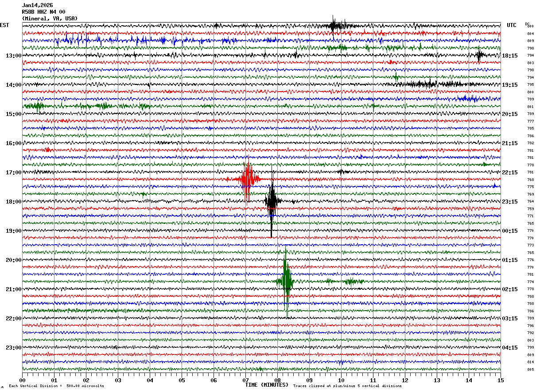This screenshot has width=536, height=392.
Task: Click DC value 782 beside 21:15
Action: (530, 143)
